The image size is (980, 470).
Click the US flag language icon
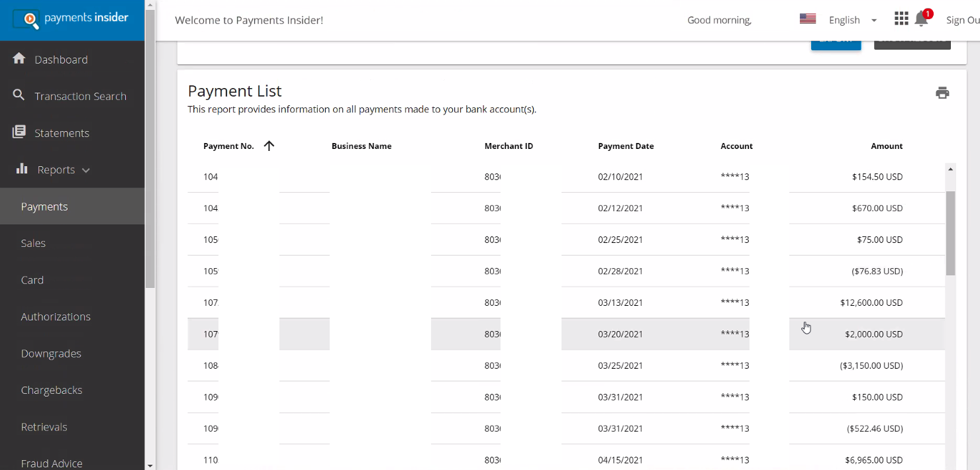[807, 19]
